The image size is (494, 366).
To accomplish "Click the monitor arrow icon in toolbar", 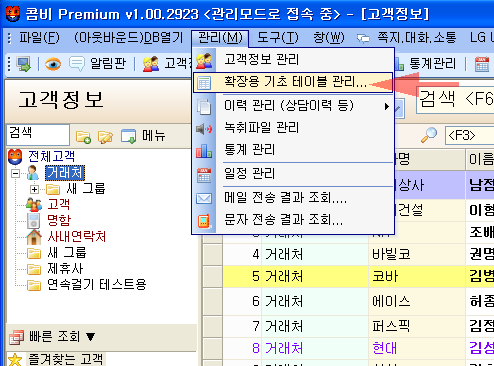I will [24, 64].
